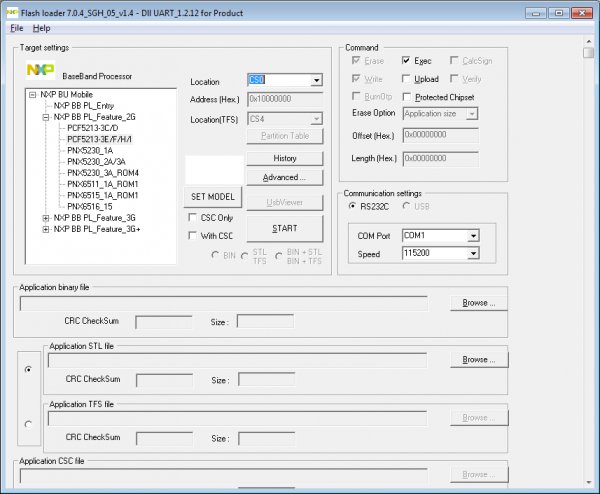Select the Application TFS file radio button
The width and height of the screenshot is (600, 494).
click(28, 424)
